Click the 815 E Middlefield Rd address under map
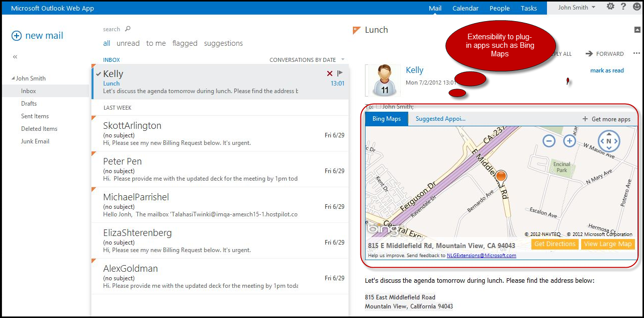The width and height of the screenshot is (644, 318). [441, 246]
